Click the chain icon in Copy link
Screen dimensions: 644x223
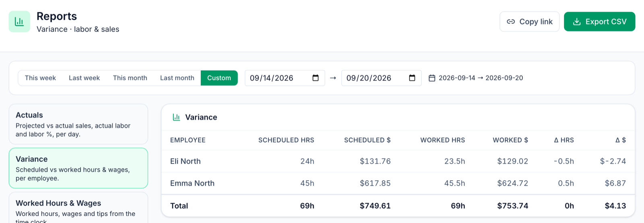pos(511,22)
